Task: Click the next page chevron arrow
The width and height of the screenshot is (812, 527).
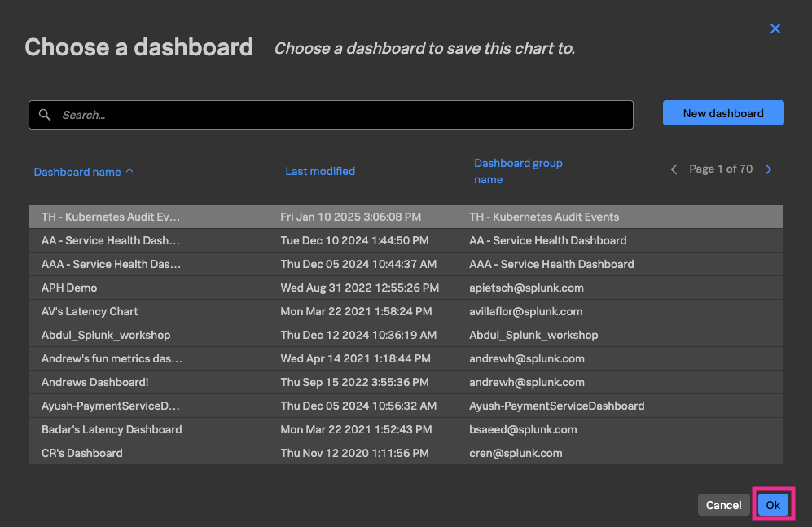Action: [768, 169]
